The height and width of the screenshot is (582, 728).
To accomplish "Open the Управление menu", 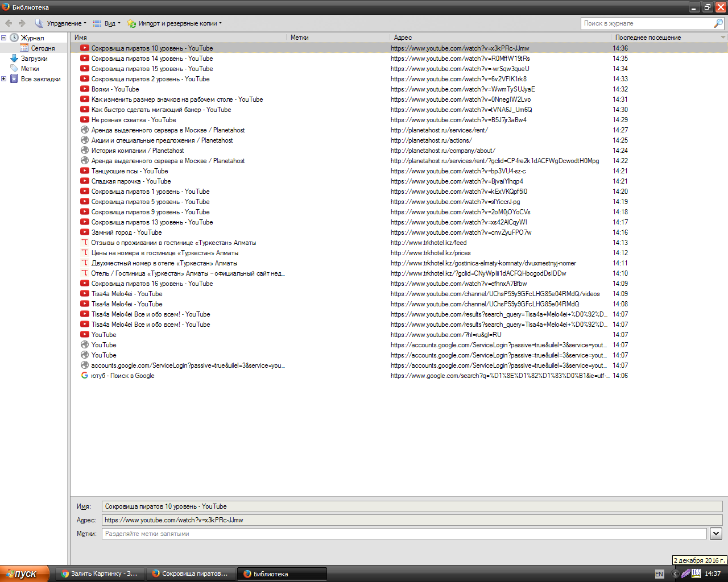I will pyautogui.click(x=61, y=23).
